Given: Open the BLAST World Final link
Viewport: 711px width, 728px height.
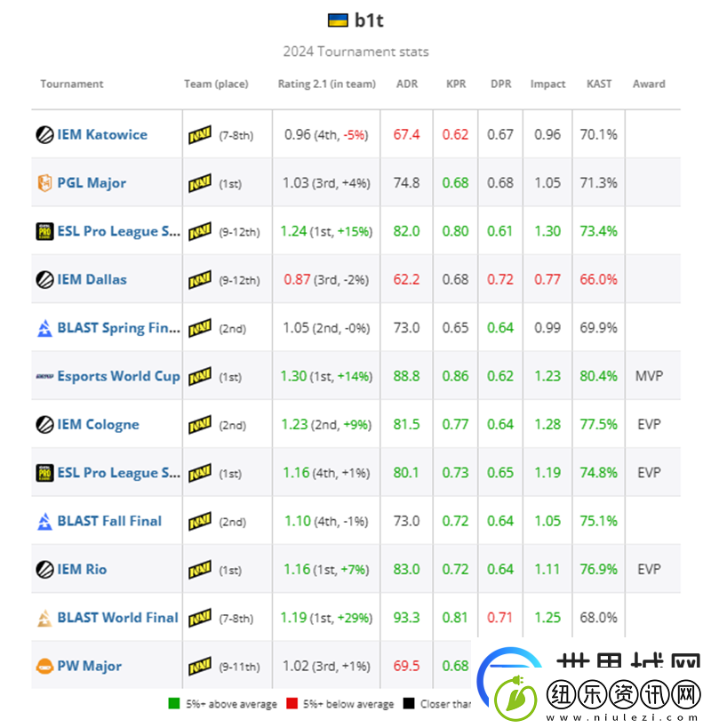Looking at the screenshot, I should pos(117,618).
